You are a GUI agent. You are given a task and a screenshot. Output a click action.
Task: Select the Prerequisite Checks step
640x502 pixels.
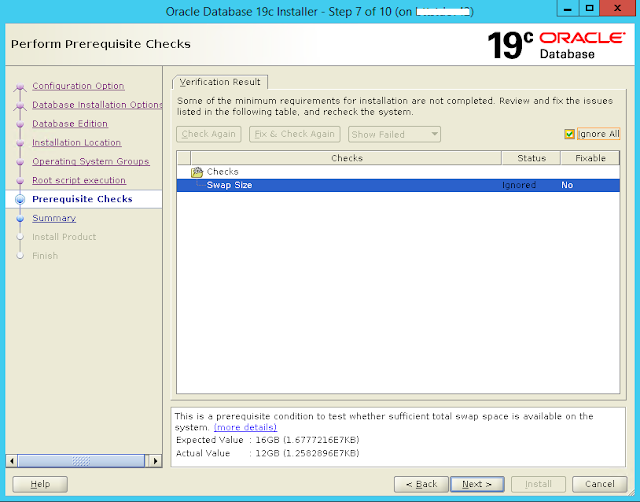pos(82,199)
